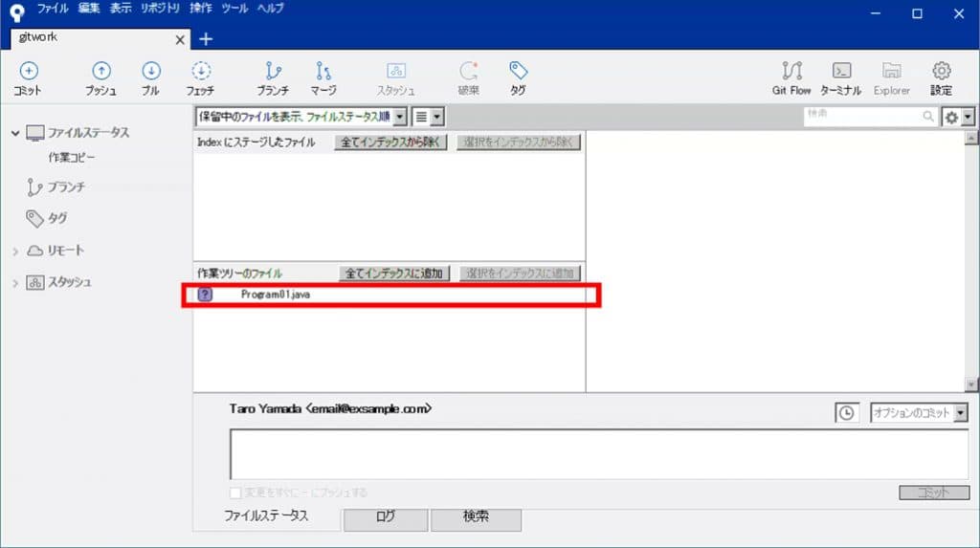Click the タグ toolbar icon

[518, 71]
